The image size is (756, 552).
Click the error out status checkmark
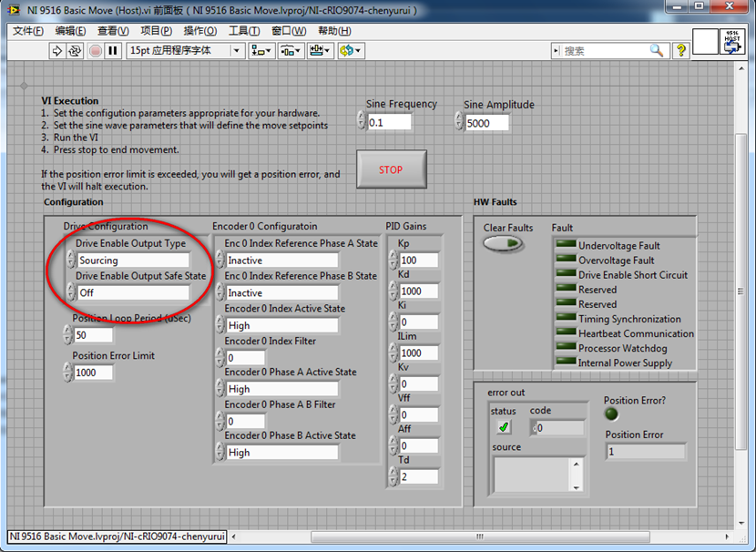coord(504,427)
